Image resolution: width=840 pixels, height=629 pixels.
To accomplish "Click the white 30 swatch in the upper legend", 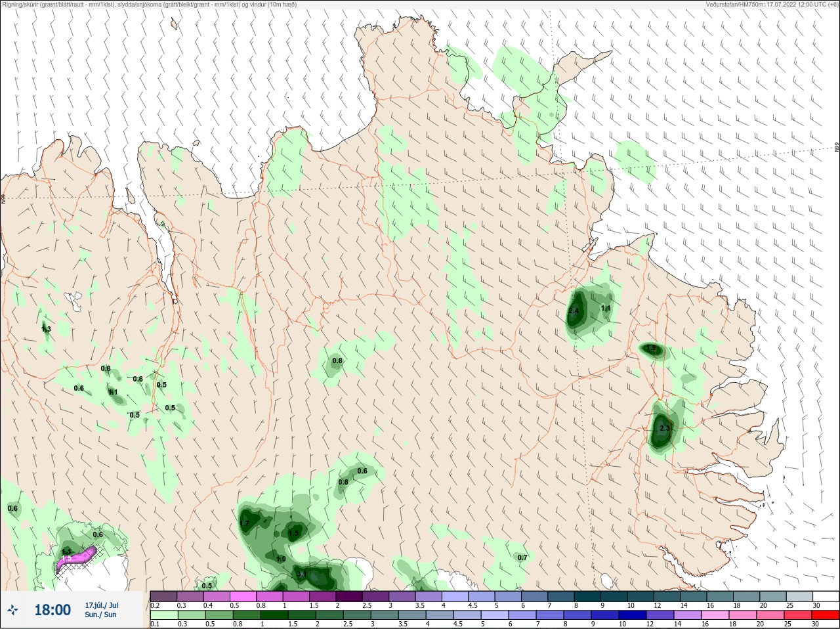I will (x=825, y=596).
